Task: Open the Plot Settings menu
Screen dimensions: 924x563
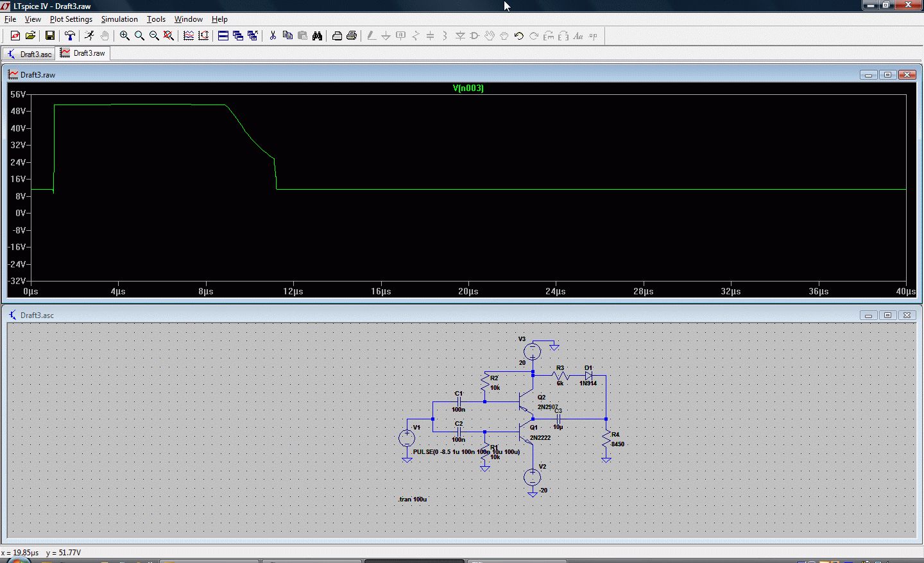Action: [71, 19]
